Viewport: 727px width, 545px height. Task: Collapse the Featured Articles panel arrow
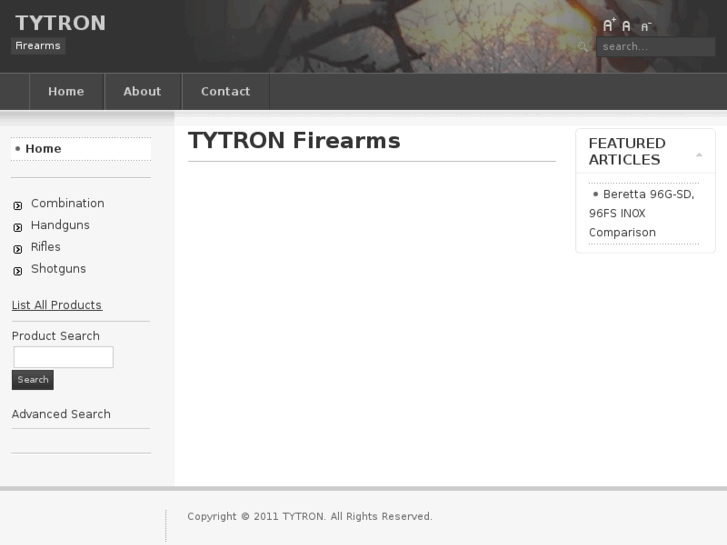point(699,155)
